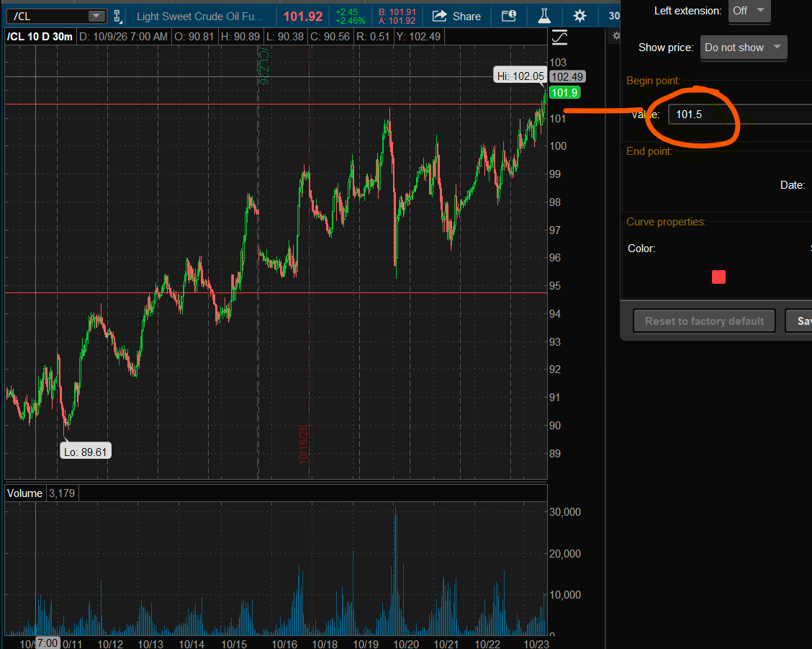
Task: Click the Hi: 102.05 price bubble
Action: tap(520, 76)
